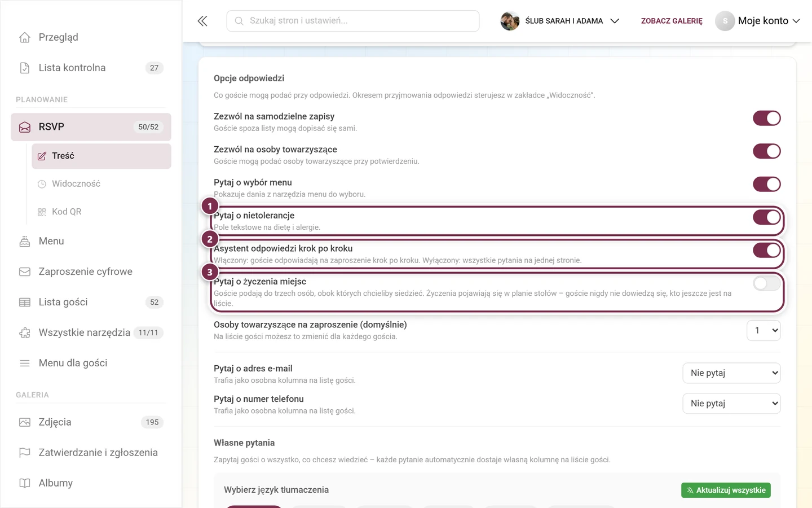Click the picture icon beside Zdjęcia
The image size is (812, 508).
25,422
